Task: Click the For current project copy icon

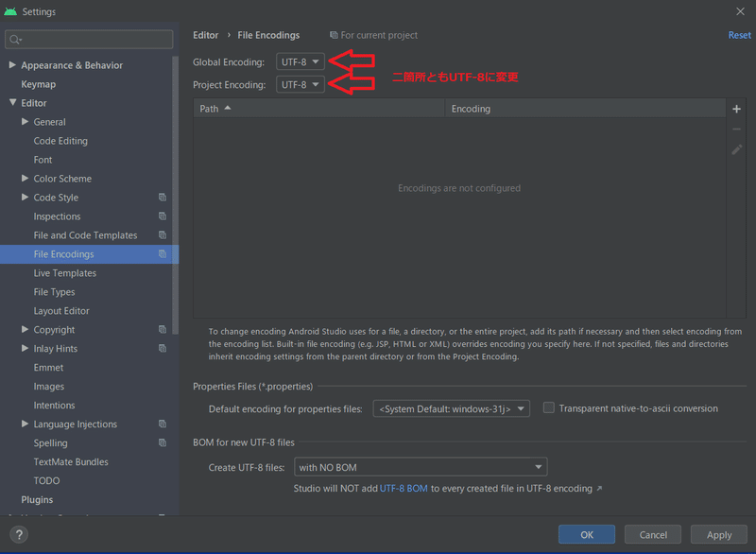Action: [334, 35]
